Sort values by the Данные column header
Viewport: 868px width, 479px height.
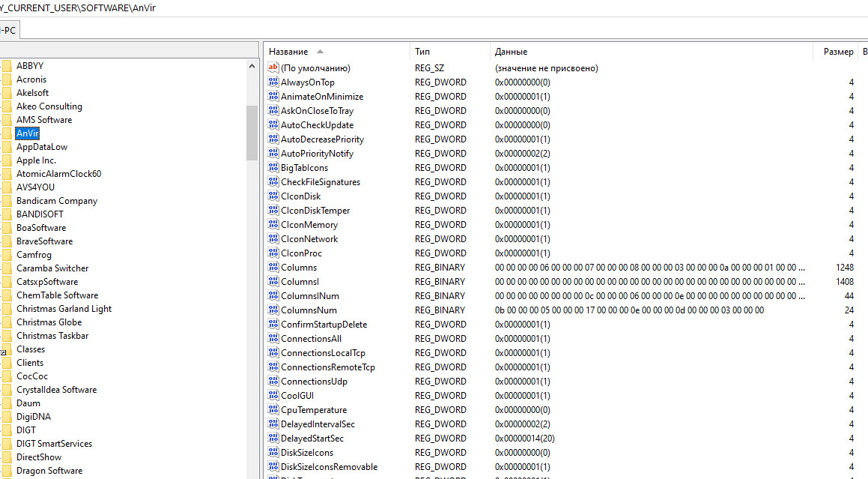511,52
